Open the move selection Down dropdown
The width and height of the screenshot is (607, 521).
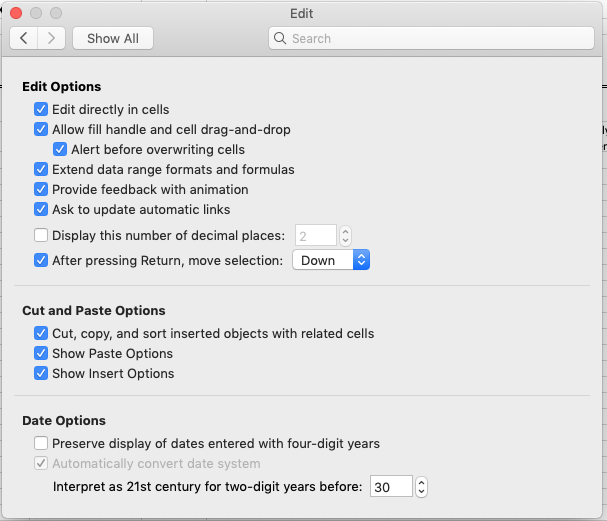[x=331, y=260]
